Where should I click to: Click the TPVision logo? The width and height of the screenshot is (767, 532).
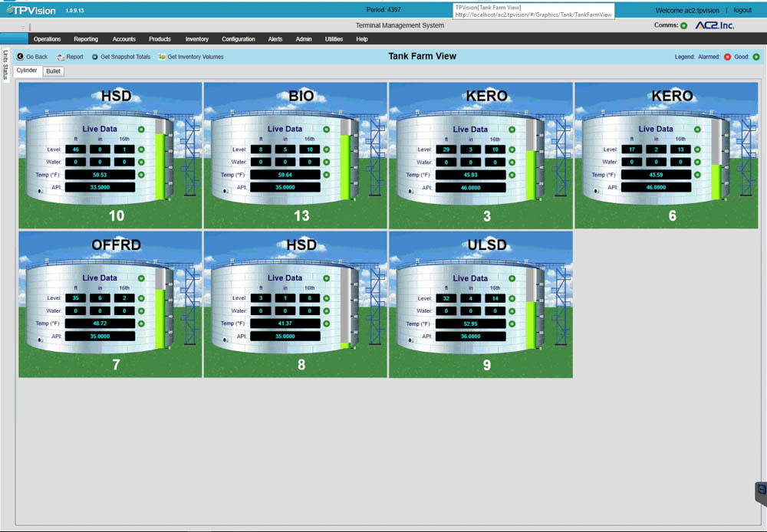click(31, 9)
